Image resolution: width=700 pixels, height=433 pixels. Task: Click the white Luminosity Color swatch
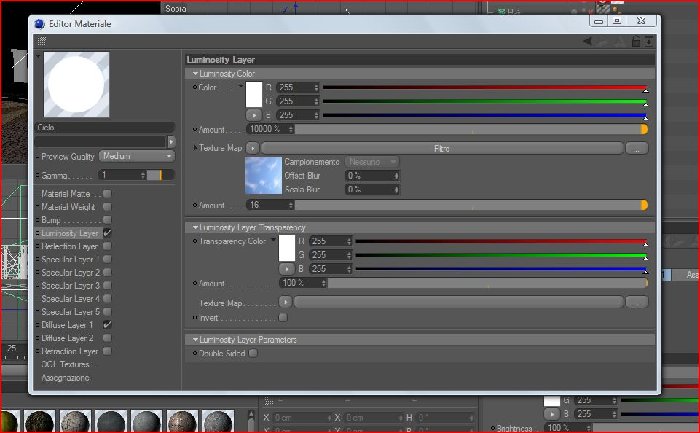point(254,94)
